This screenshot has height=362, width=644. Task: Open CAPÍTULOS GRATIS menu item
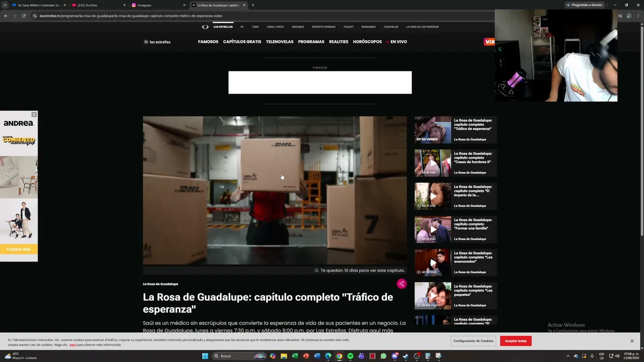tap(242, 42)
